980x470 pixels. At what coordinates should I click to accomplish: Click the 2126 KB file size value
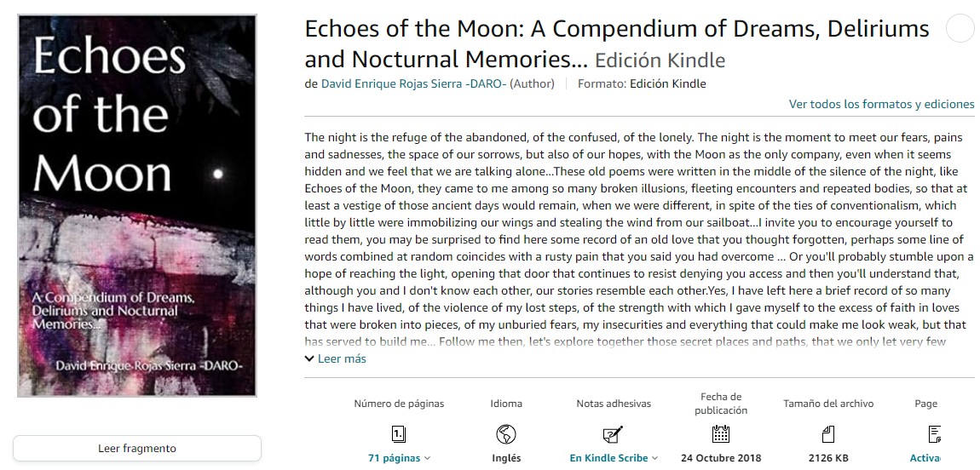tap(827, 458)
